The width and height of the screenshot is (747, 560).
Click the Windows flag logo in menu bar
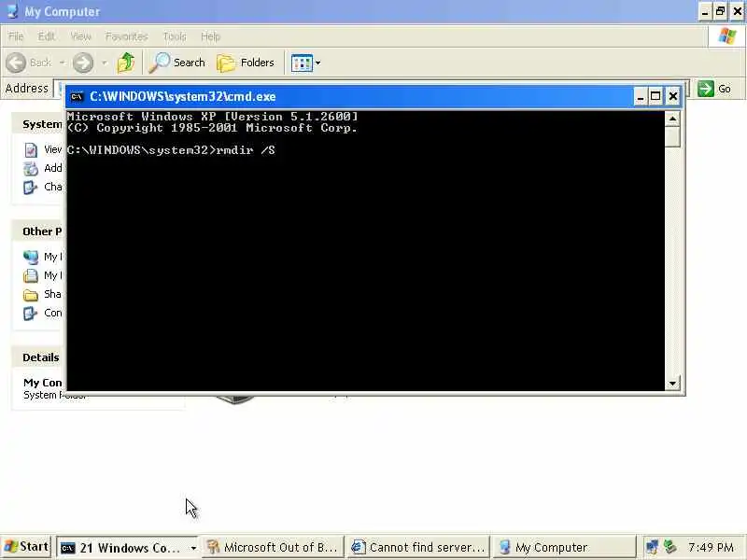[727, 36]
